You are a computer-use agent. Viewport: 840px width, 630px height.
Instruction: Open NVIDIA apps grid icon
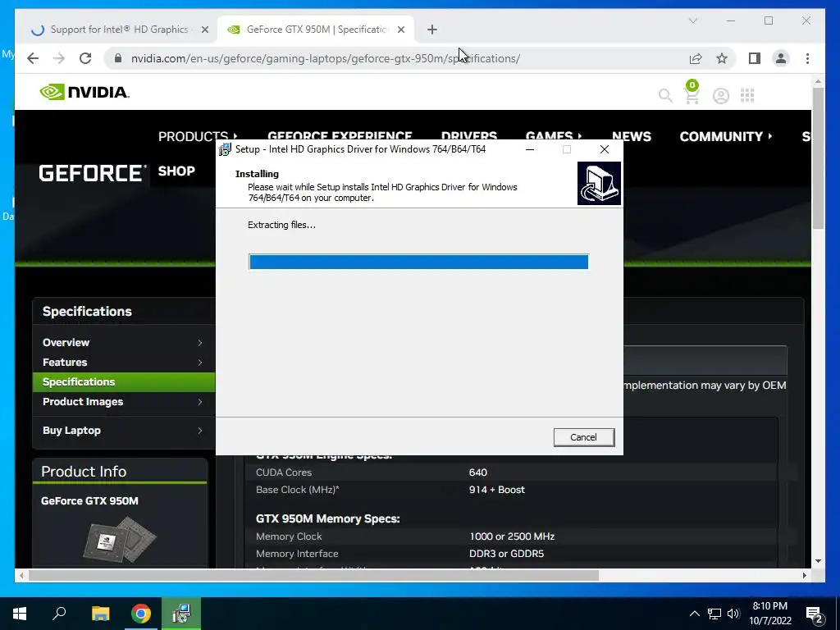pos(747,95)
